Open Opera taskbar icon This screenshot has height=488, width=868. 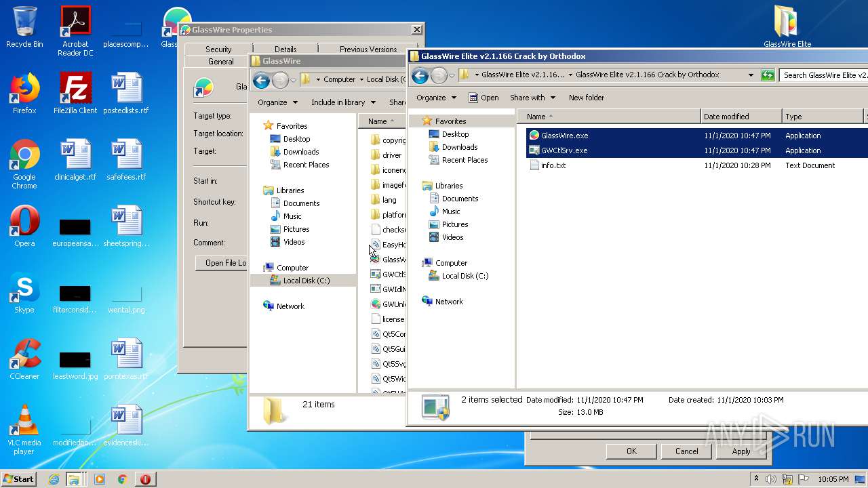click(x=145, y=479)
